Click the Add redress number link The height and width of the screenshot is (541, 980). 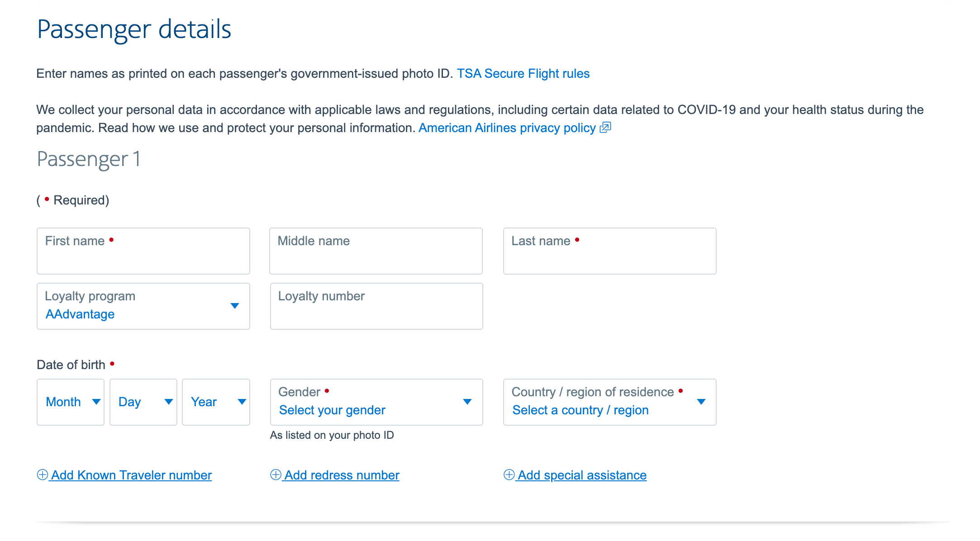(x=342, y=475)
